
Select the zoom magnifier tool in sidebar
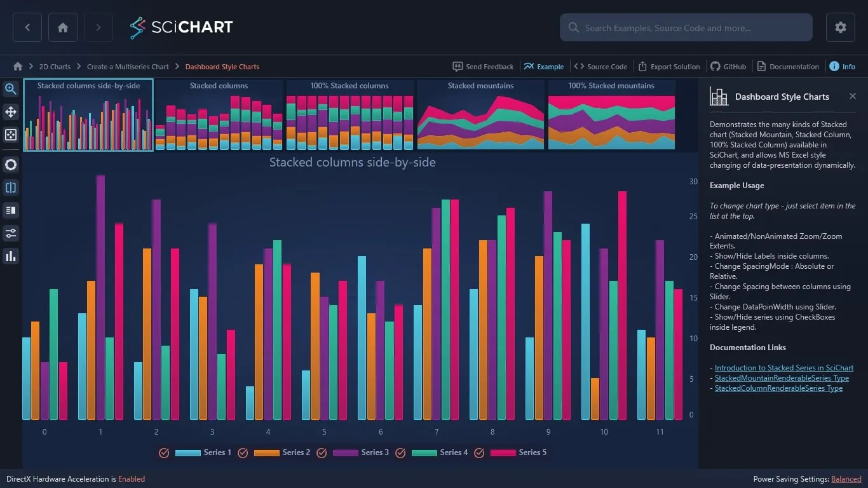[x=11, y=89]
